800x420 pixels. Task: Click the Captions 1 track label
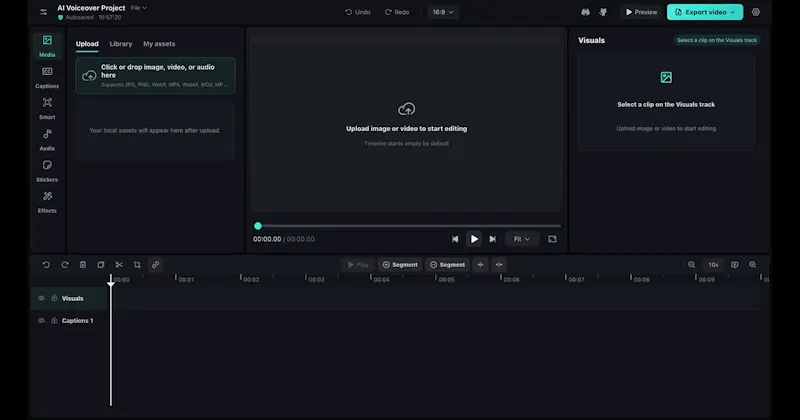click(x=78, y=320)
